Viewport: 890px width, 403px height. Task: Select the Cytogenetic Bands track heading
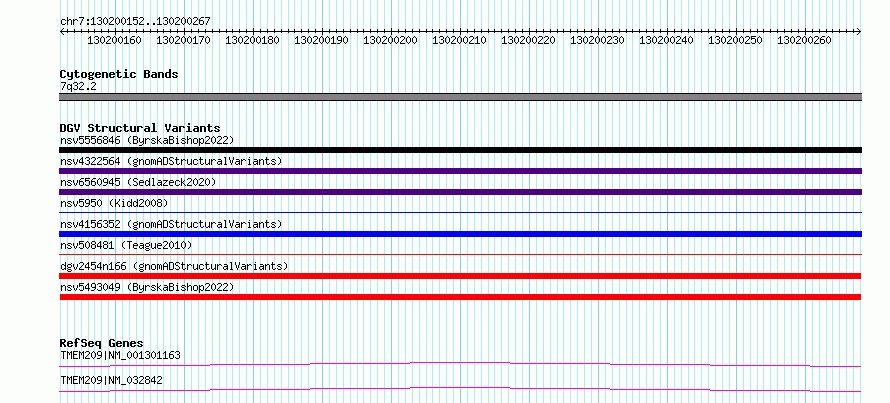tap(119, 74)
